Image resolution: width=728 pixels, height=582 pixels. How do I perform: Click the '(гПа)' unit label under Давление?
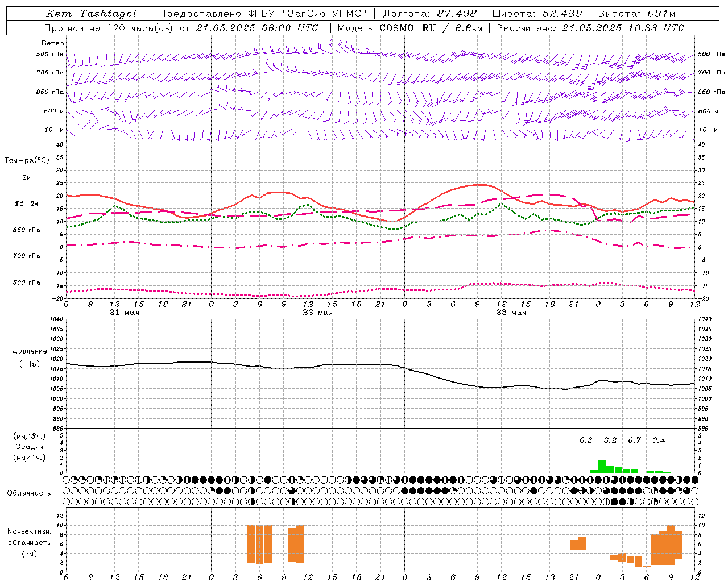[x=29, y=364]
